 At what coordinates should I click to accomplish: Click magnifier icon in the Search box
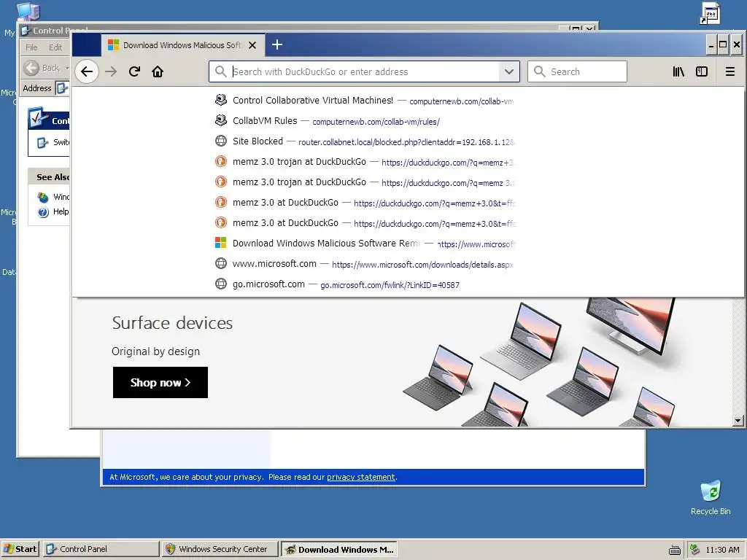coord(539,72)
